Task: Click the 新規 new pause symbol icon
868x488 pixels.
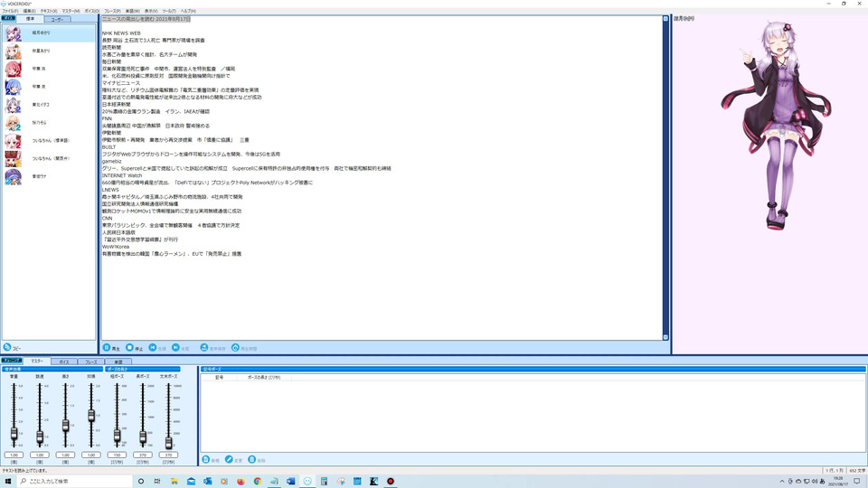Action: click(x=206, y=460)
